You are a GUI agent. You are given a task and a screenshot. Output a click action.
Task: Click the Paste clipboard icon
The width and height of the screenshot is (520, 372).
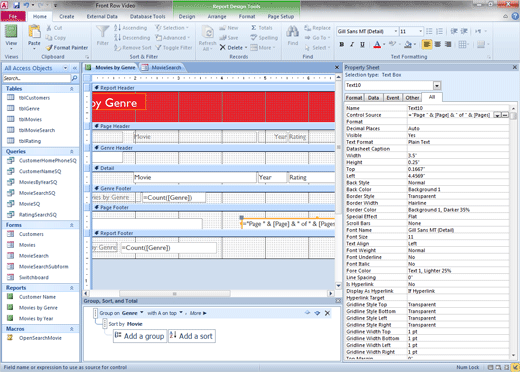pyautogui.click(x=34, y=32)
